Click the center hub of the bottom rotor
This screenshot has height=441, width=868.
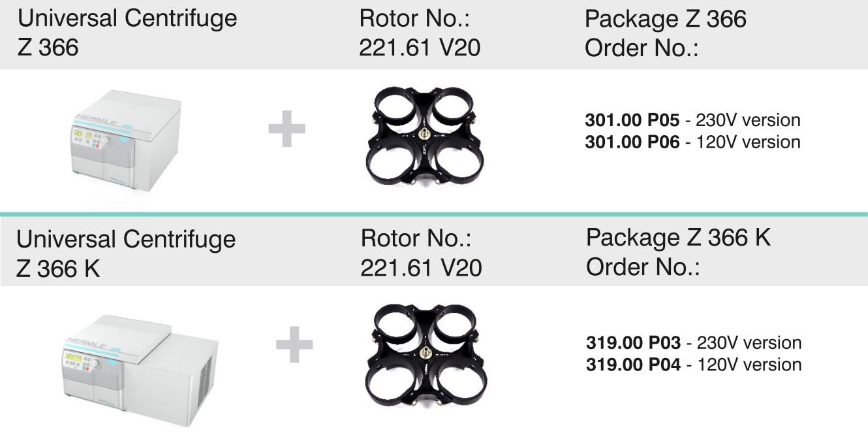coord(424,353)
